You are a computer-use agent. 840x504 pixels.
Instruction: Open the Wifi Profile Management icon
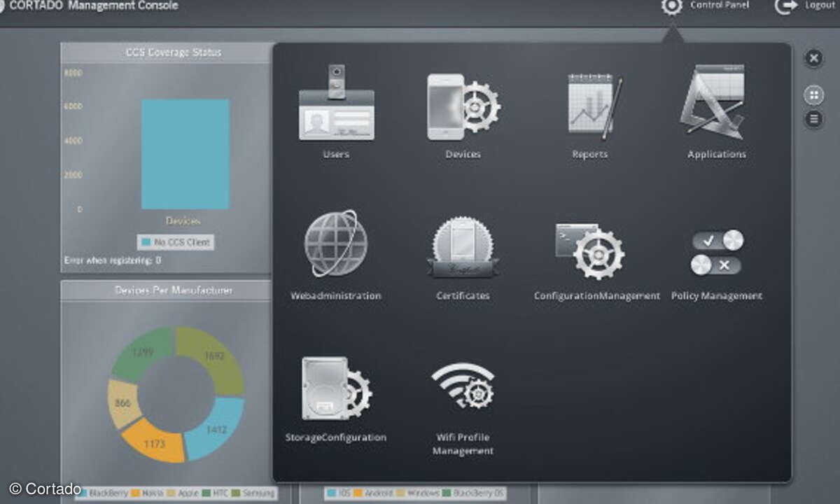coord(463,385)
